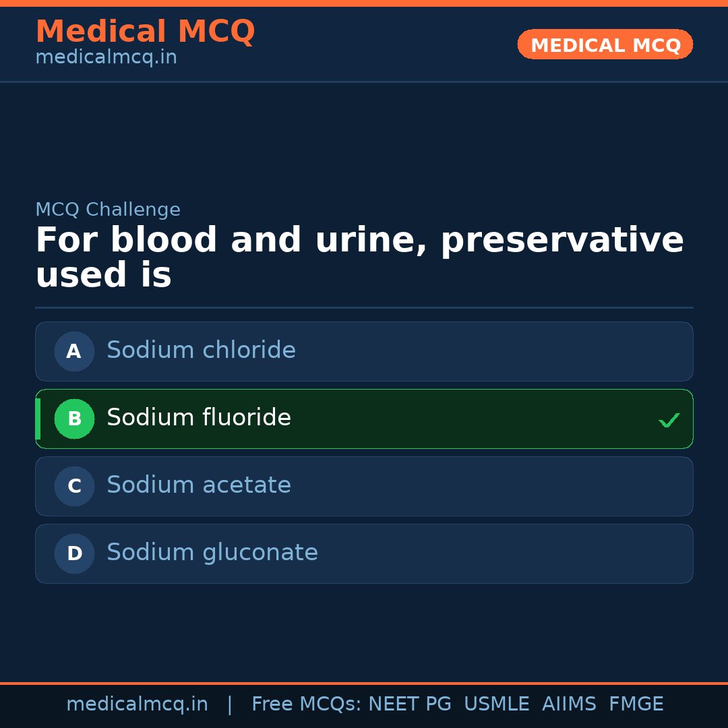Viewport: 728px width, 728px height.
Task: Click USMLE in the footer
Action: [496, 704]
